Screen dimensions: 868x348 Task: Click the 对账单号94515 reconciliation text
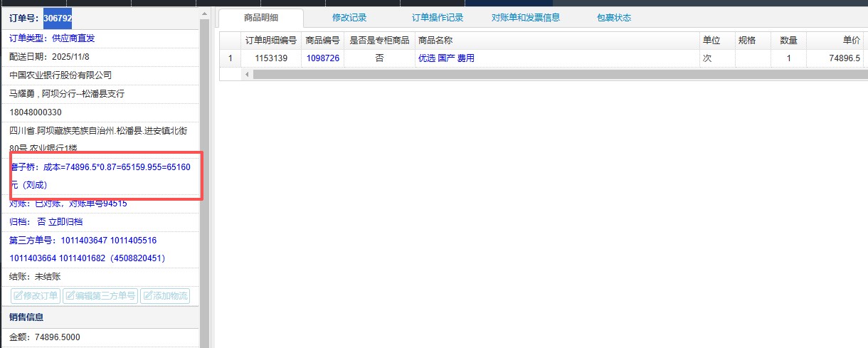pos(97,204)
